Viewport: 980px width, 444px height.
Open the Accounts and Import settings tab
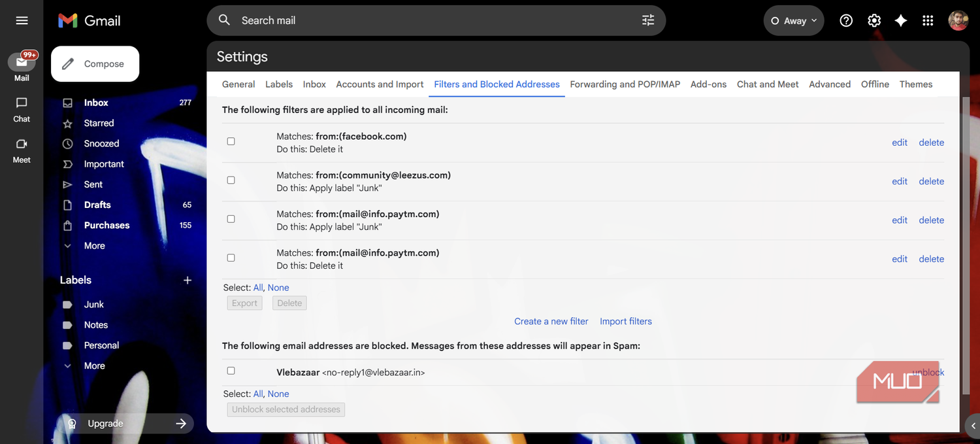point(380,84)
